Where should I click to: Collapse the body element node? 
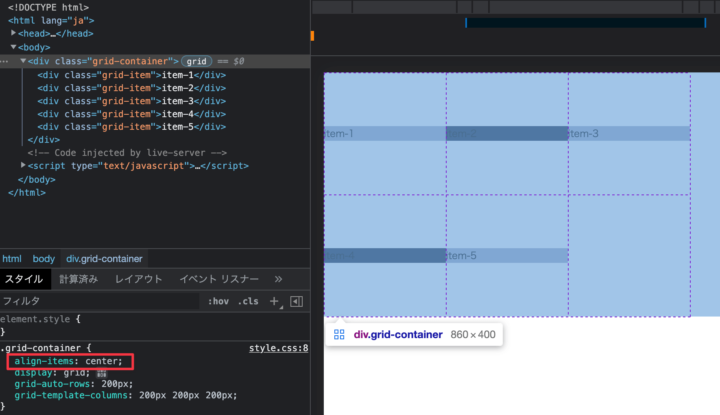coord(13,47)
